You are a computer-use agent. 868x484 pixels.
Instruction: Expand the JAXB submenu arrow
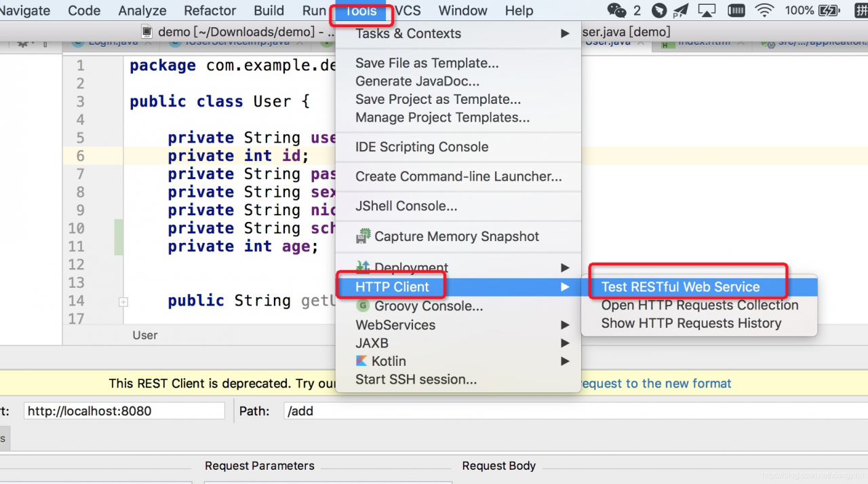pyautogui.click(x=564, y=343)
